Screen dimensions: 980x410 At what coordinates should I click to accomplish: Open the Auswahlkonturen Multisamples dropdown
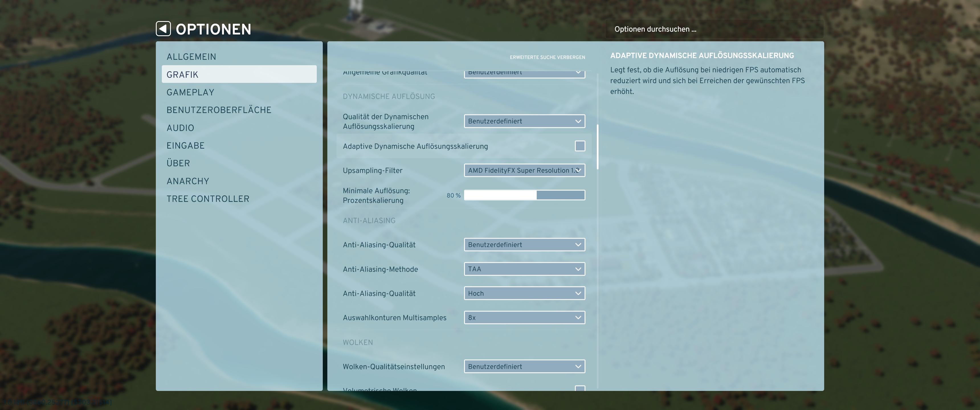click(525, 317)
